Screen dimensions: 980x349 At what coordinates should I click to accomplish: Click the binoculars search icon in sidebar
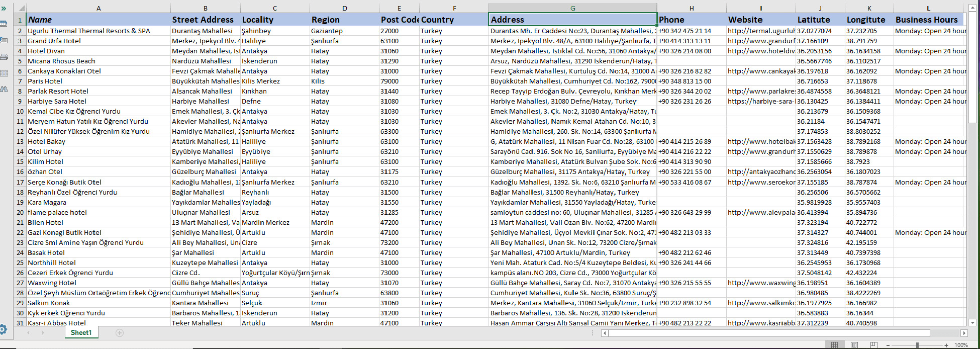pyautogui.click(x=4, y=89)
